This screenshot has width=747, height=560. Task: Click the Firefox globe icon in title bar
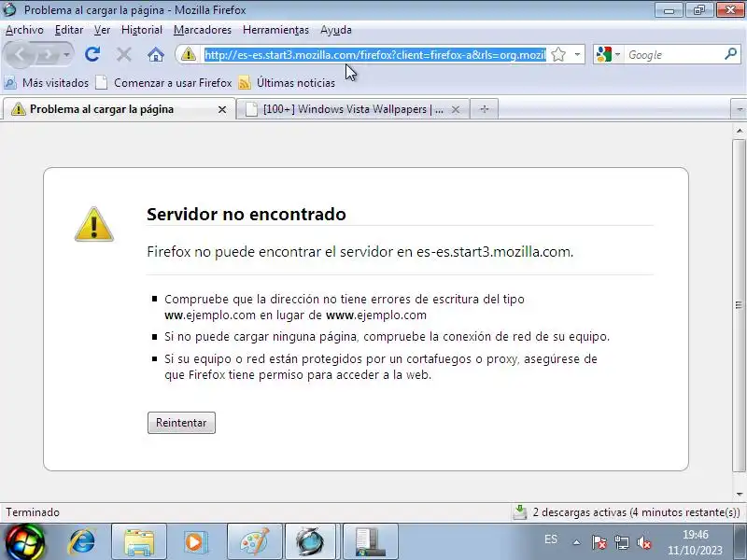[x=9, y=9]
